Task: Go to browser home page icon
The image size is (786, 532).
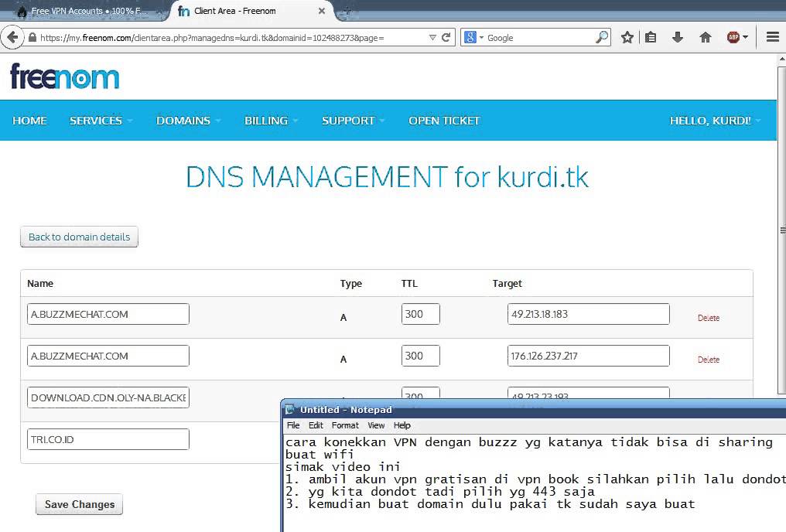Action: pos(706,38)
